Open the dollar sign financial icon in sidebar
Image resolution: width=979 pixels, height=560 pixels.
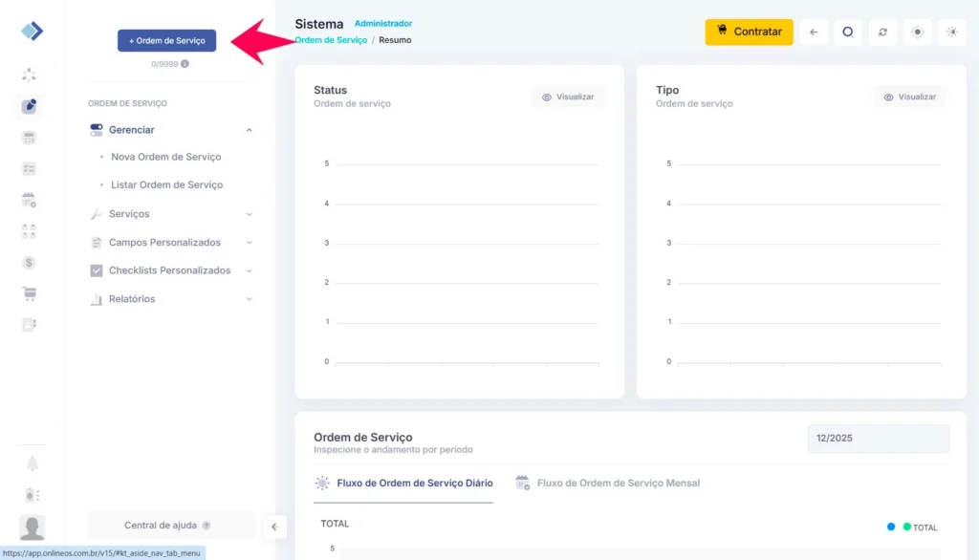click(30, 262)
